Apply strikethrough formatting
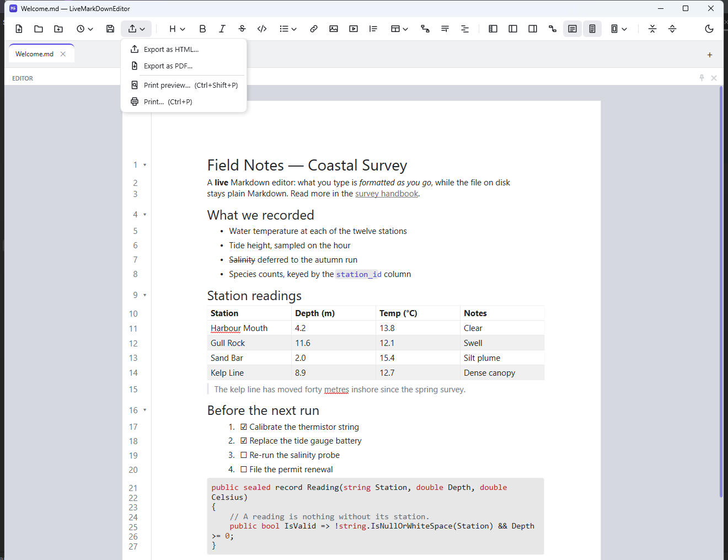Screen dimensions: 728x560 (x=242, y=29)
